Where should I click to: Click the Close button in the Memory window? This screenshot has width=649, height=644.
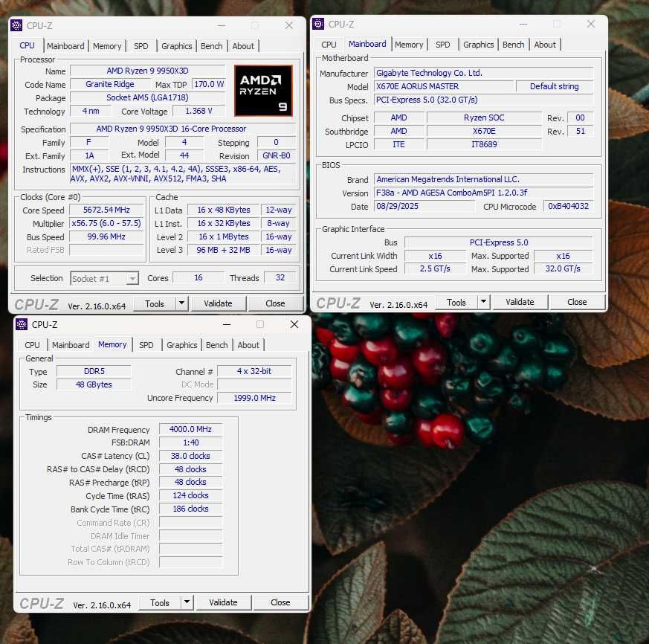tap(280, 602)
